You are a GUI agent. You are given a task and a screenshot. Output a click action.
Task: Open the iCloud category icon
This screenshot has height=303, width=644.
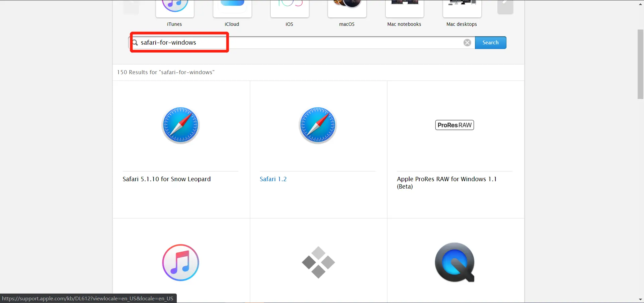232,8
